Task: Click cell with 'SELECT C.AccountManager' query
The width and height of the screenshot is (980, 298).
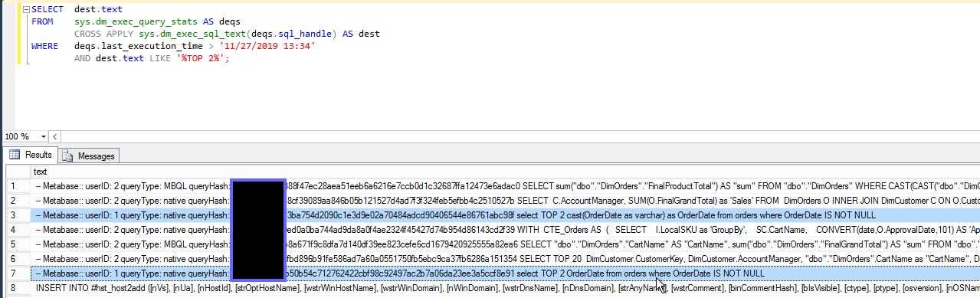Action: (505, 200)
